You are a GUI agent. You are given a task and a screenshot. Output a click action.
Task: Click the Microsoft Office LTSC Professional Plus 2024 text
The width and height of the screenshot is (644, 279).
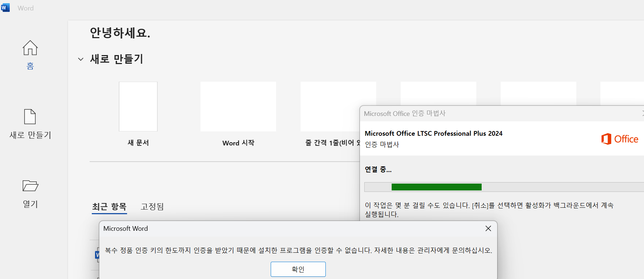(433, 134)
